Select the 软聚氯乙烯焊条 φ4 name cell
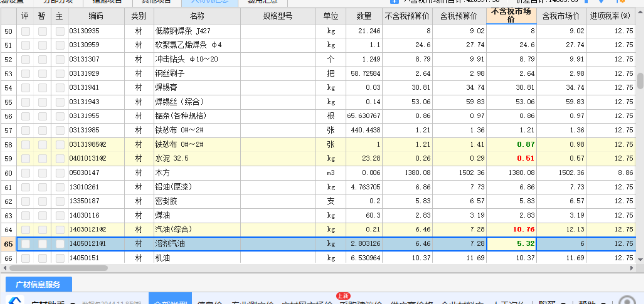644x304 pixels. 197,45
